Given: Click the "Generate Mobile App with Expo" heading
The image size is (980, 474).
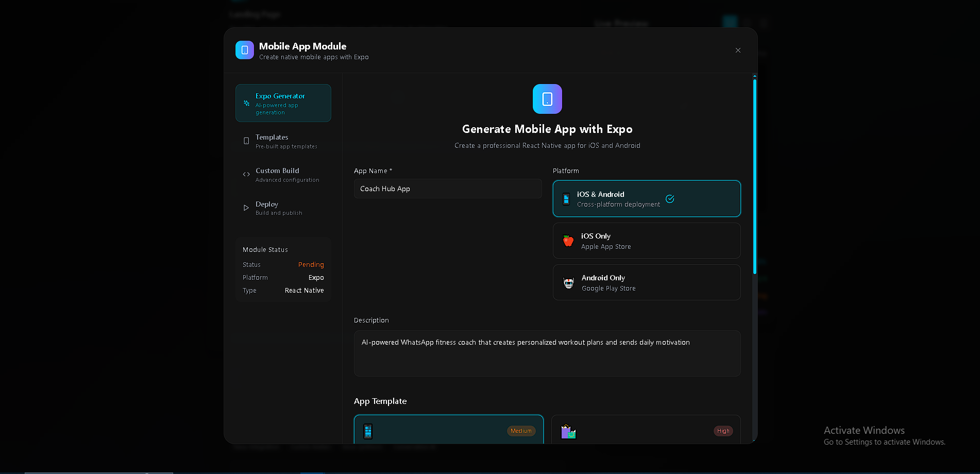Looking at the screenshot, I should [547, 129].
